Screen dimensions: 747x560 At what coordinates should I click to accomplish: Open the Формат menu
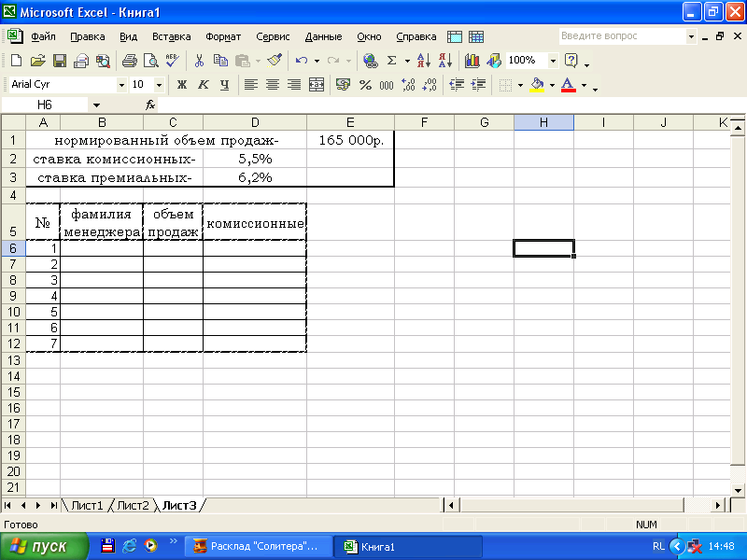pos(223,36)
